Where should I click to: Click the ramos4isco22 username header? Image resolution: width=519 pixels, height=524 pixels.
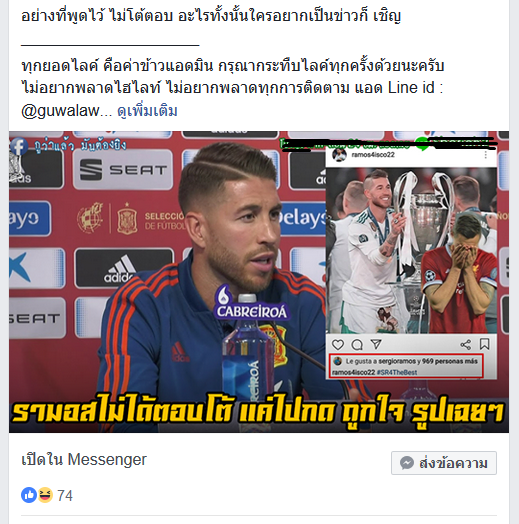[373, 155]
